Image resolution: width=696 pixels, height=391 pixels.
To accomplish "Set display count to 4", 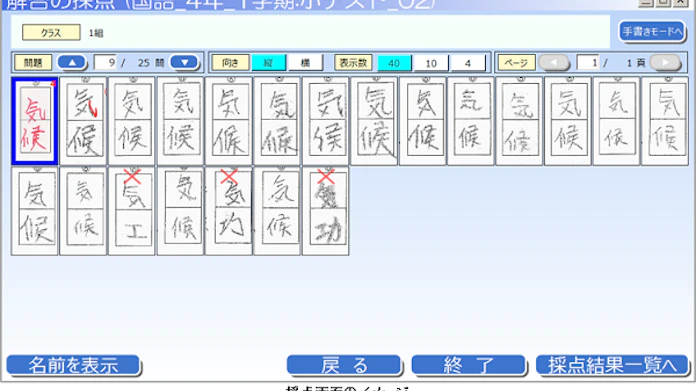I will 468,63.
